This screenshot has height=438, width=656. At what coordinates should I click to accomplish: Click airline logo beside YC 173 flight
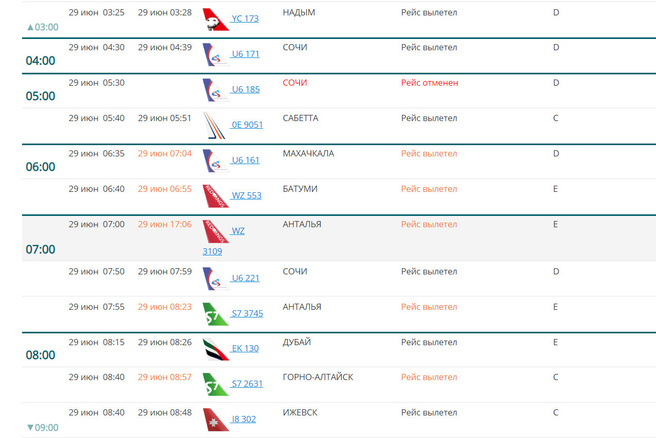215,20
